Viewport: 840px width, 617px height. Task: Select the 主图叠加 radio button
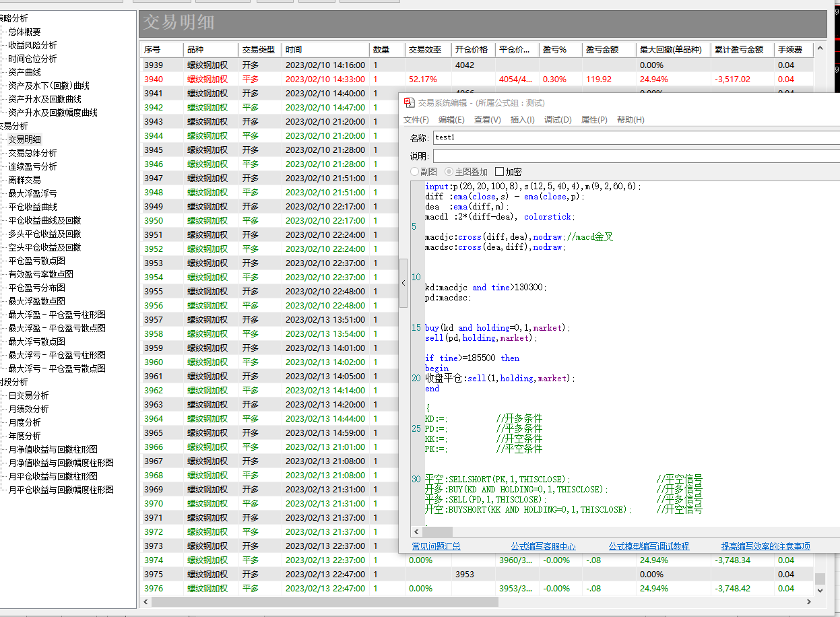tap(449, 172)
